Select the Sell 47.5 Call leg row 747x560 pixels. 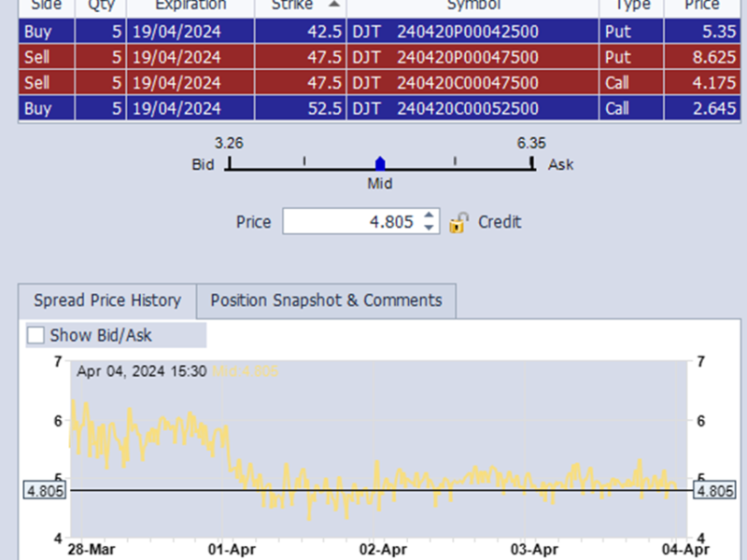click(x=280, y=83)
